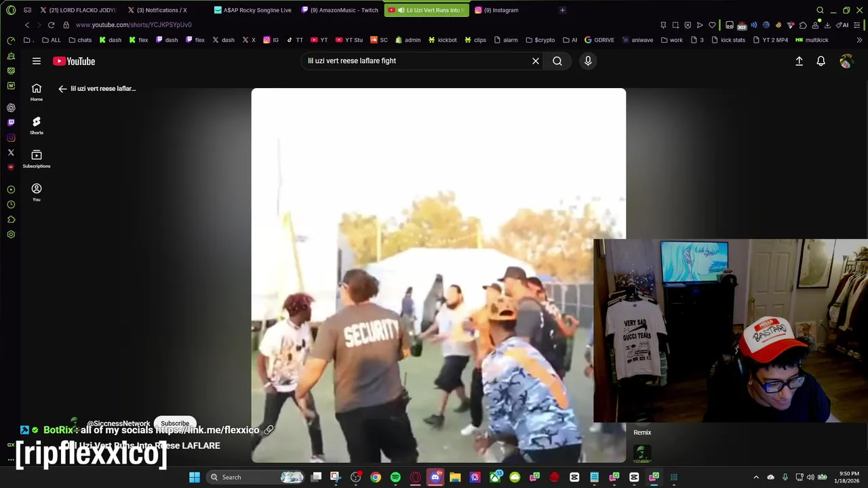868x488 pixels.
Task: Go to YouTube Home in sidebar
Action: click(x=37, y=92)
